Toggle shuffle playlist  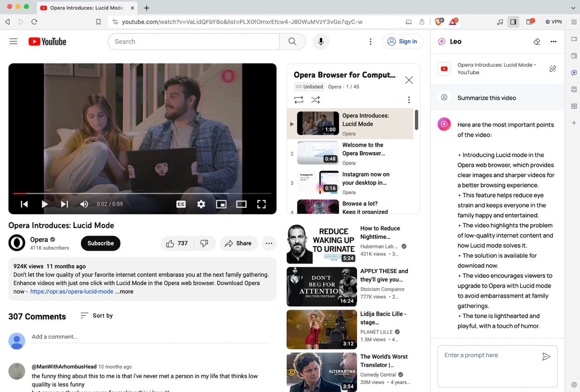[315, 100]
